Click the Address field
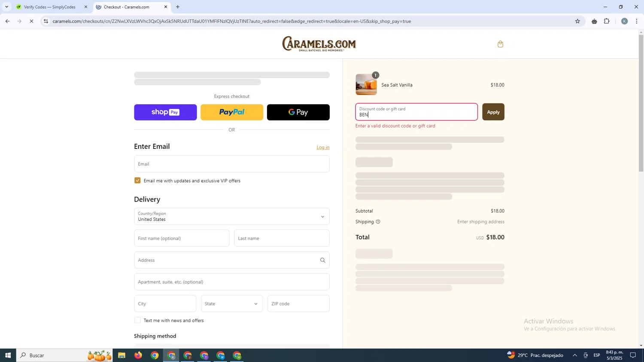Screen dimensions: 644x362 pos(231,260)
